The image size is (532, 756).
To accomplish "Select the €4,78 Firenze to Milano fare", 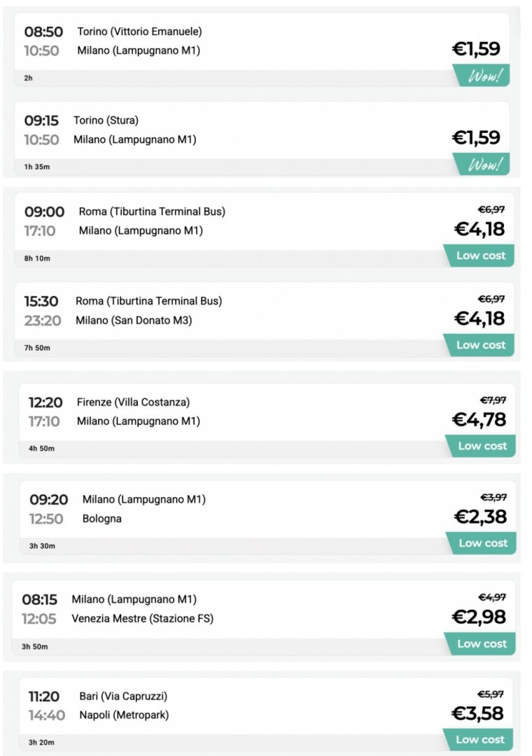I will 479,419.
